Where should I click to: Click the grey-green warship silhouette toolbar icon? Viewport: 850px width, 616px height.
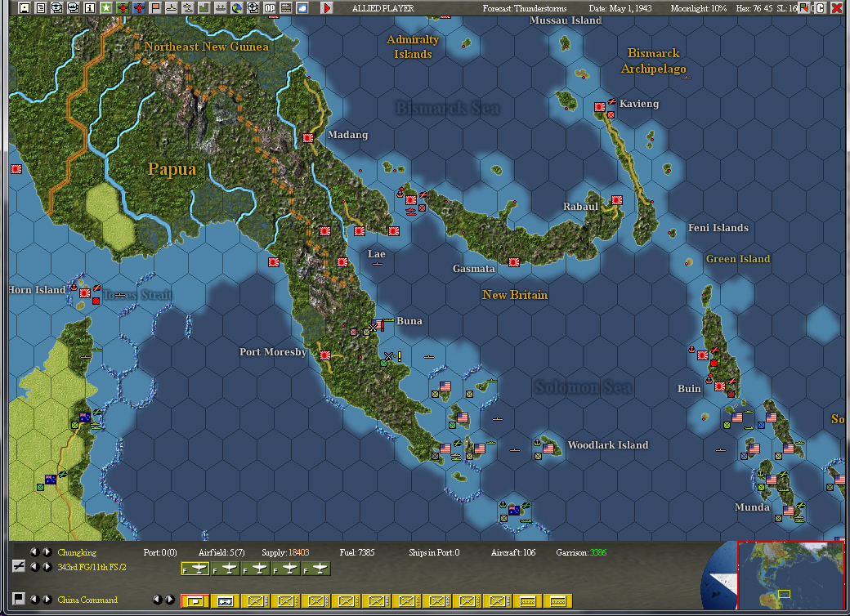[220, 8]
